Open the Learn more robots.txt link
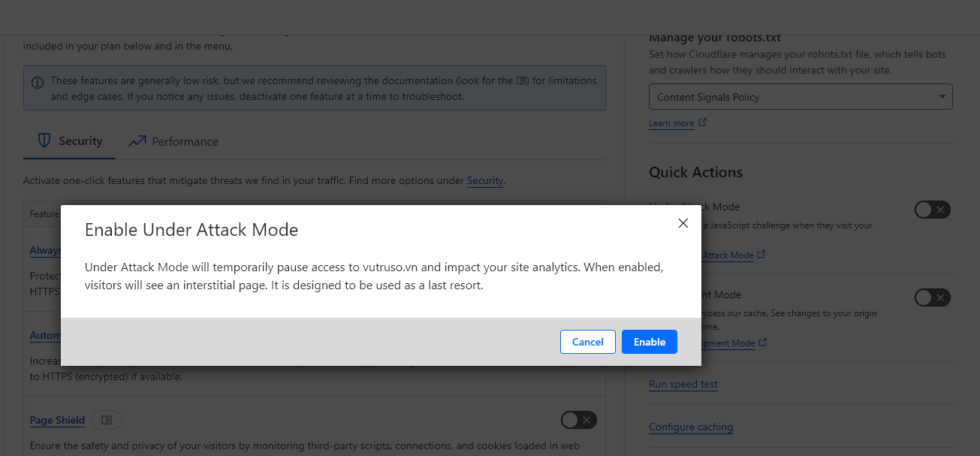Viewport: 980px width, 456px height. 671,123
